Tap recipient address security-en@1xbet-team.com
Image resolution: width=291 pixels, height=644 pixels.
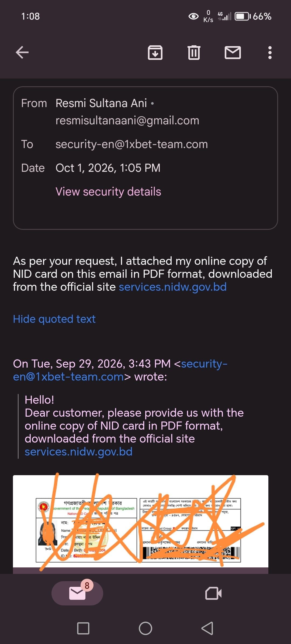pos(132,144)
